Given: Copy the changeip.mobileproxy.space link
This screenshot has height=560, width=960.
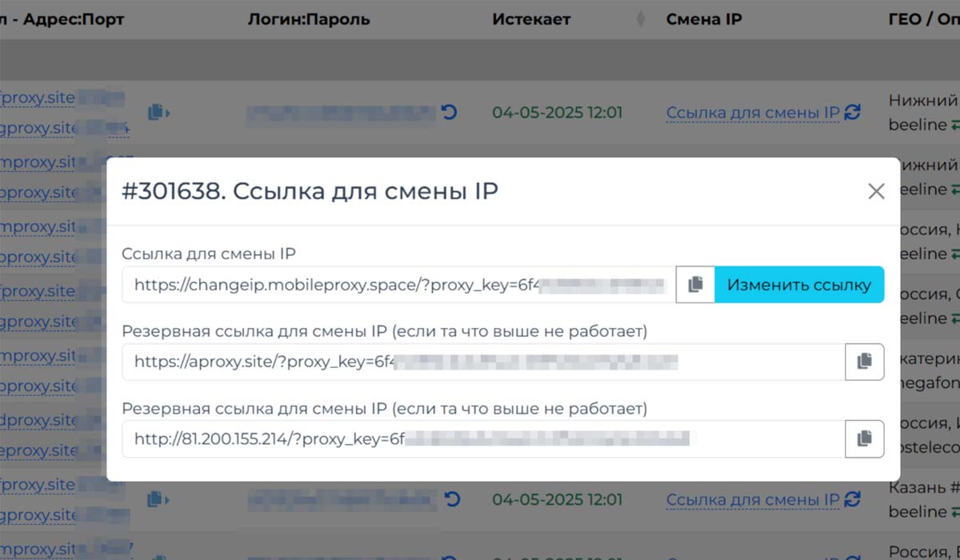Looking at the screenshot, I should [x=695, y=285].
